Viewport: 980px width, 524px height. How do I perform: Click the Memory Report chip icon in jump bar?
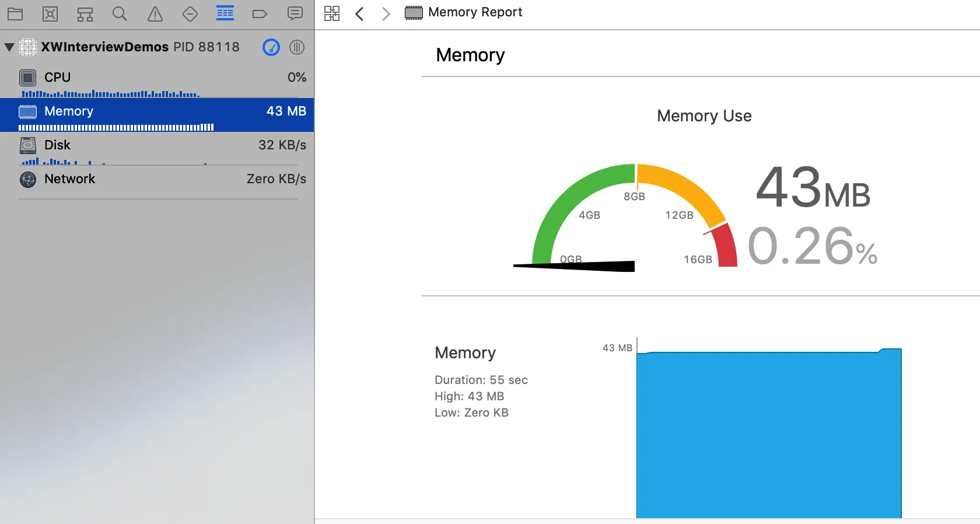coord(414,13)
